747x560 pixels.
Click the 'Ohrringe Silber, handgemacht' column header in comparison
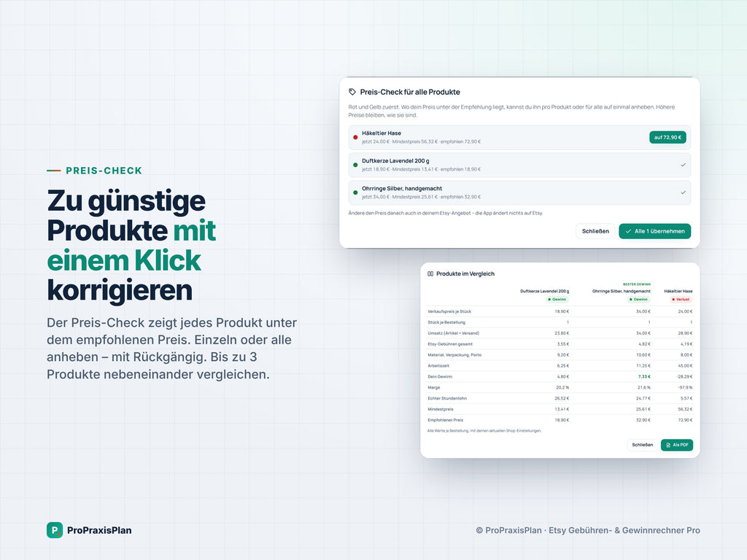pos(622,291)
